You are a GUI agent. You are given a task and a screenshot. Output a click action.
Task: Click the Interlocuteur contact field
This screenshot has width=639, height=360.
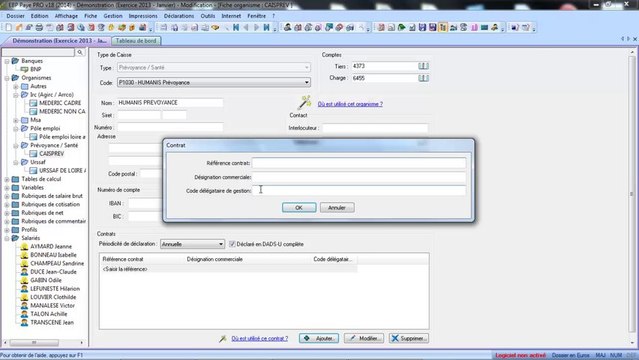point(375,128)
